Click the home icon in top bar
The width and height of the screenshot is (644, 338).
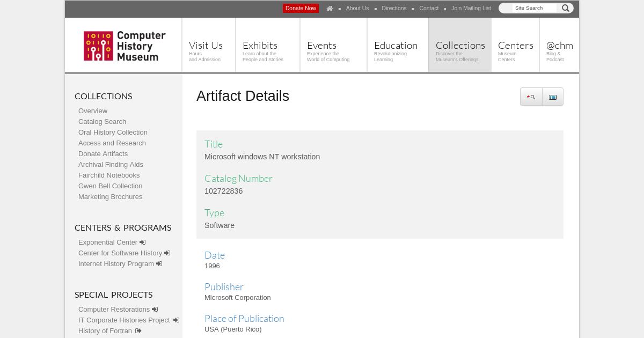330,9
